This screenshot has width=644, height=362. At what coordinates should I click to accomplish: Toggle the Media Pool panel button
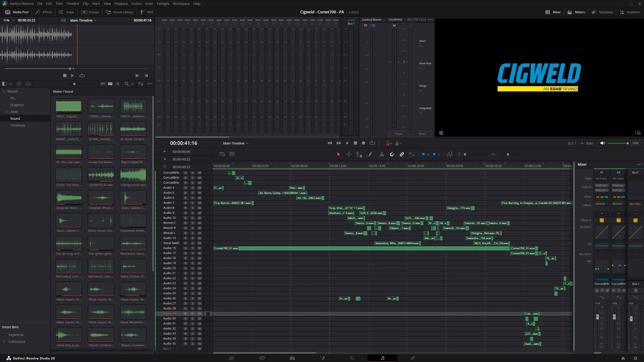(x=17, y=12)
